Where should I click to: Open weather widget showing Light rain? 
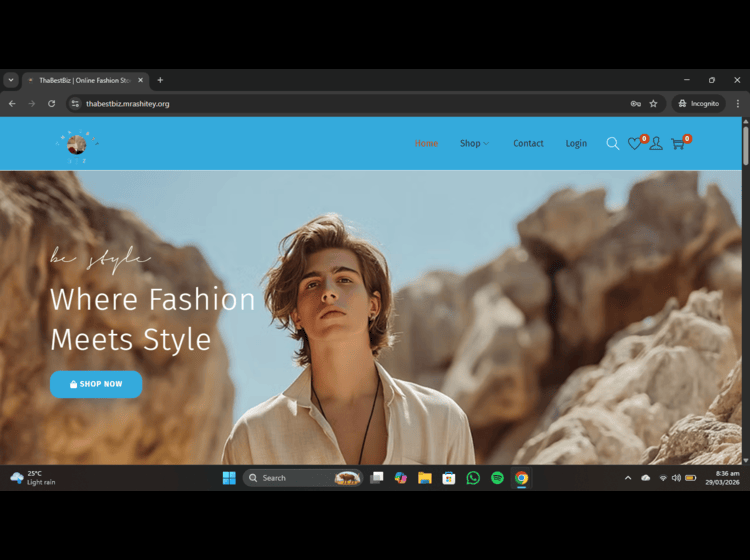tap(33, 478)
